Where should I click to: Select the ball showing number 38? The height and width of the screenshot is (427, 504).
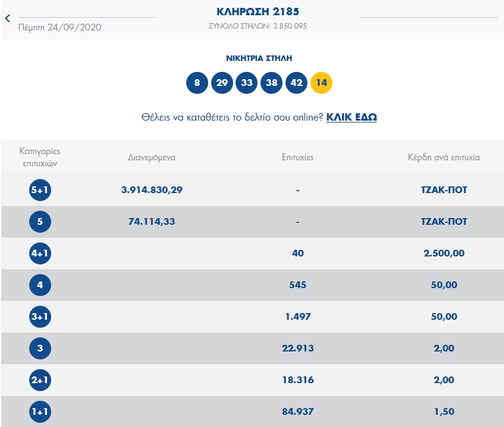(x=271, y=83)
